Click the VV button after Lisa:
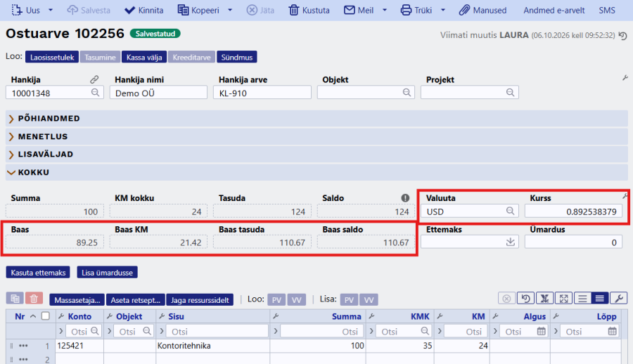633x364 pixels. [369, 300]
